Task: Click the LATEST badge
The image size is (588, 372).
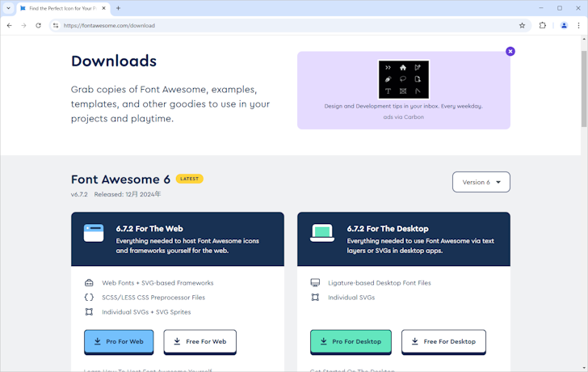Action: pos(189,179)
